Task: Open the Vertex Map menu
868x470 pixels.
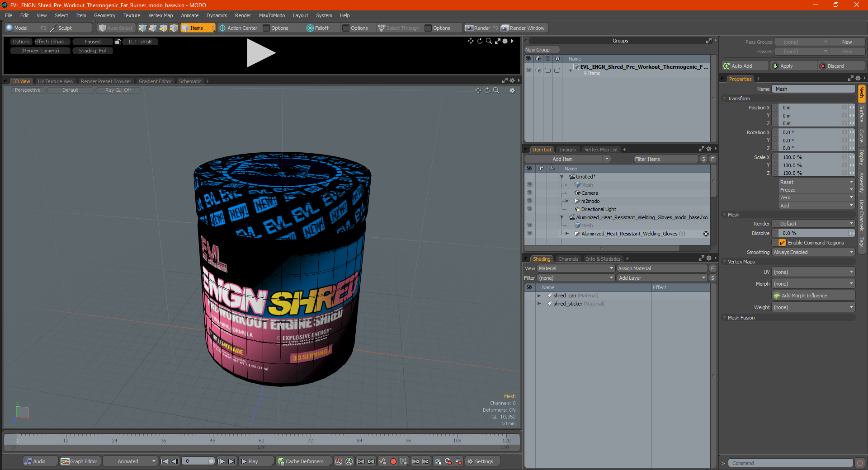Action: (x=160, y=15)
